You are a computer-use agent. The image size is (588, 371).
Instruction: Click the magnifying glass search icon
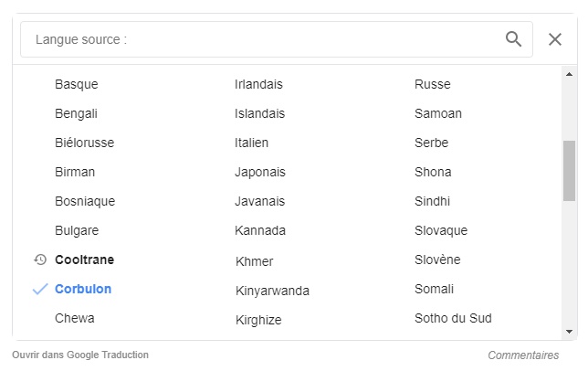click(x=513, y=39)
